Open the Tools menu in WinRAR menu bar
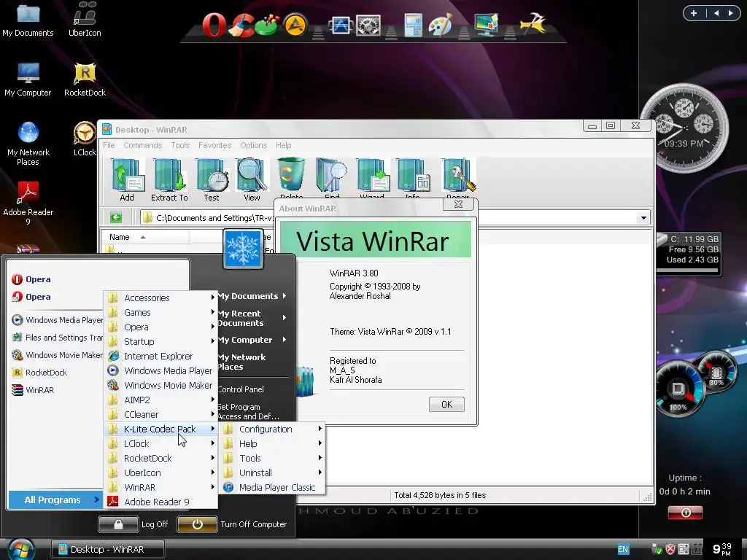Viewport: 747px width, 560px height. [x=180, y=145]
